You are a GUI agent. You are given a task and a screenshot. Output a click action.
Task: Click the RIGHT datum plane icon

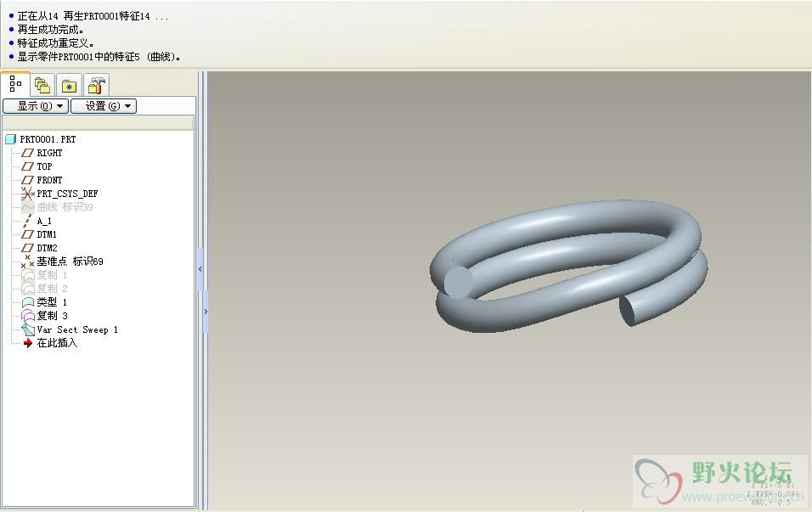(27, 153)
